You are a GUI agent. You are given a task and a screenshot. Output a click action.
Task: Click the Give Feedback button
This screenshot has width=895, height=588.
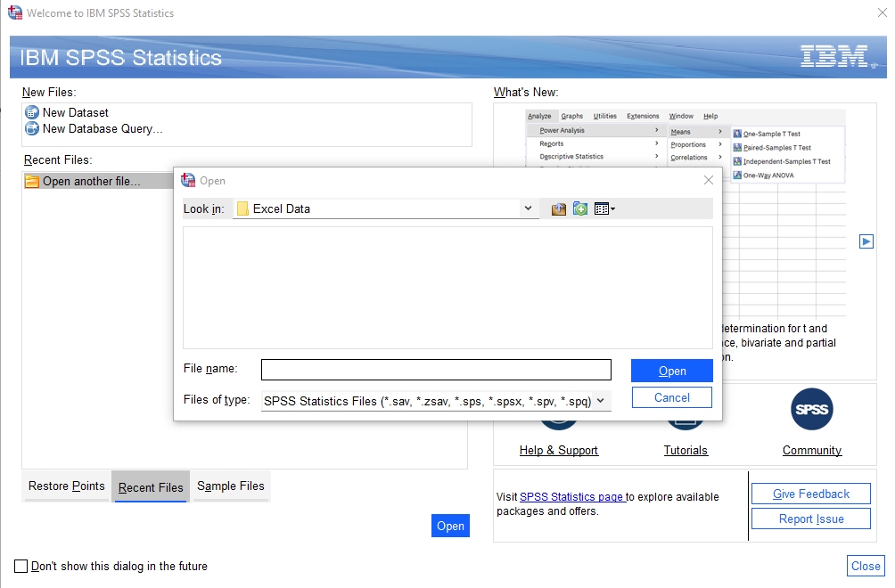tap(811, 494)
